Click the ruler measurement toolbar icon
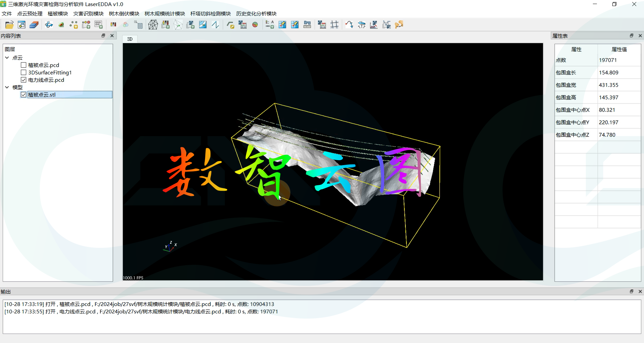The image size is (644, 343). point(307,25)
